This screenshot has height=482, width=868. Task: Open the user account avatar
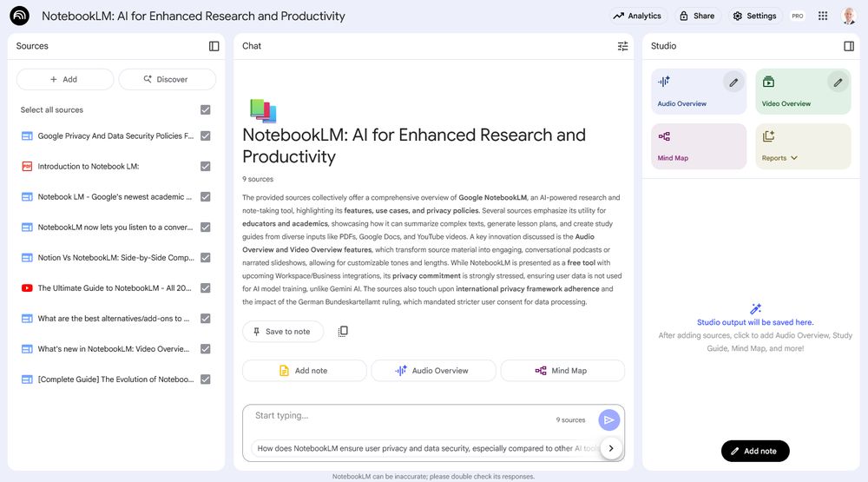[848, 16]
